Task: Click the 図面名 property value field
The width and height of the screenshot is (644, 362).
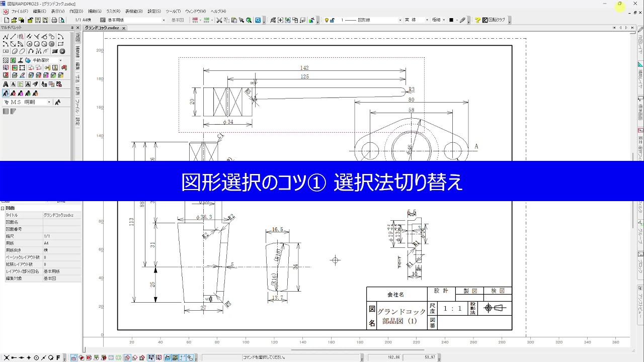Action: click(x=61, y=222)
